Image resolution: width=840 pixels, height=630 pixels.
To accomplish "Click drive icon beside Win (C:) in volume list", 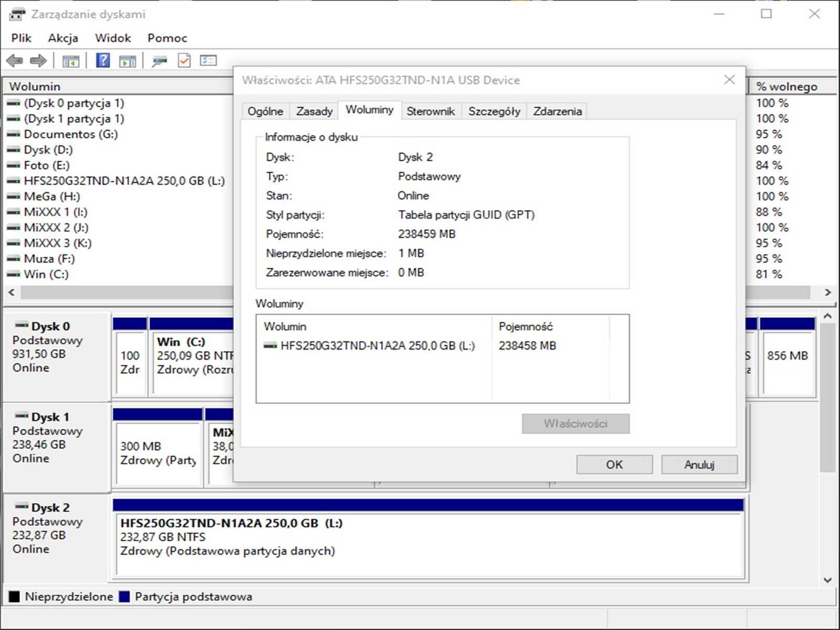I will point(13,275).
